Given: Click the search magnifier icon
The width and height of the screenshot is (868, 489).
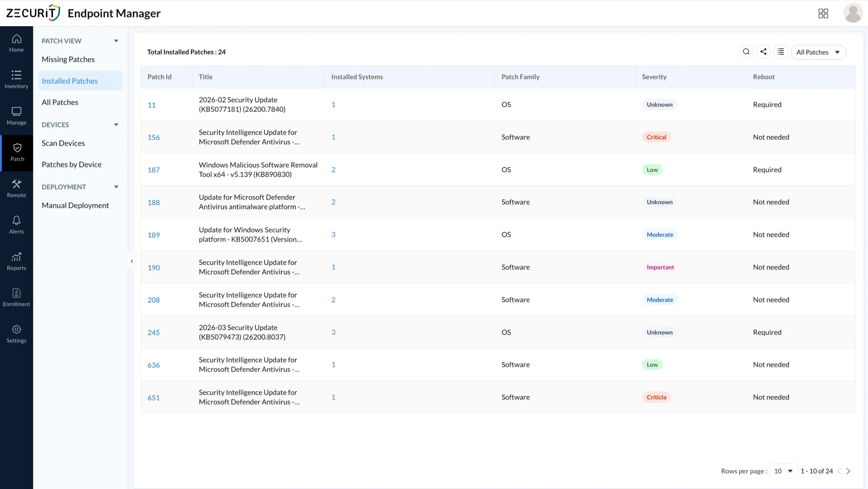Looking at the screenshot, I should click(746, 52).
